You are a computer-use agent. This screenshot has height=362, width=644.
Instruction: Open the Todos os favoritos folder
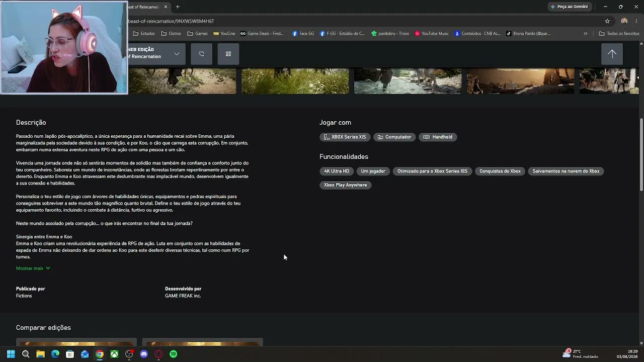click(619, 34)
